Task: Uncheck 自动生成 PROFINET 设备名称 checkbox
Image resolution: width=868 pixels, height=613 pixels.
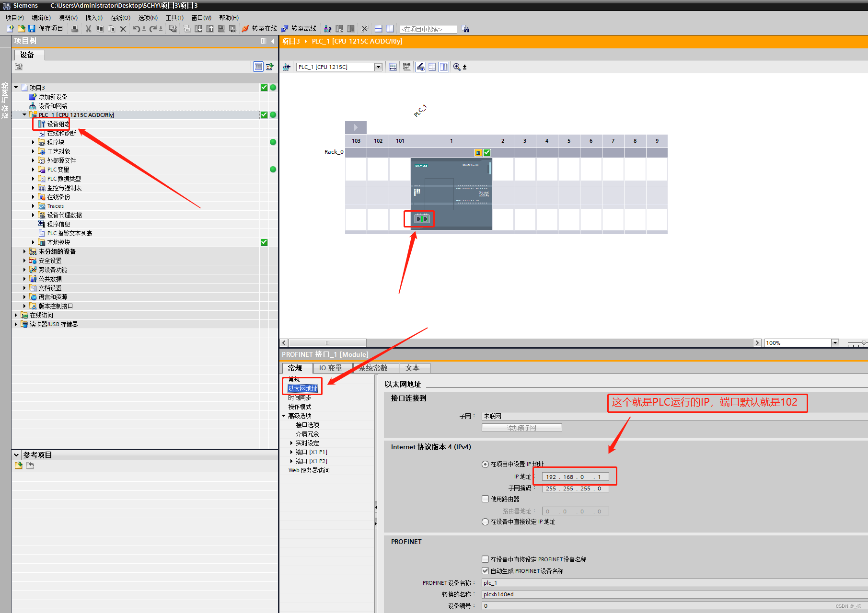Action: (486, 570)
